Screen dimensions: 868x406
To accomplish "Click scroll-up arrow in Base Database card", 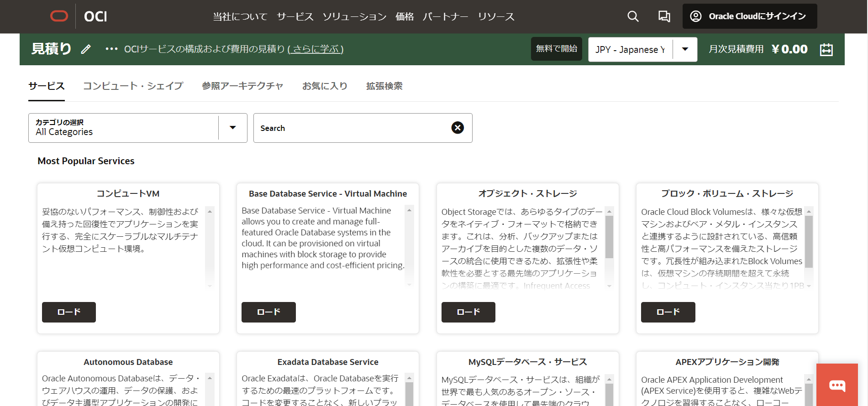I will (409, 210).
